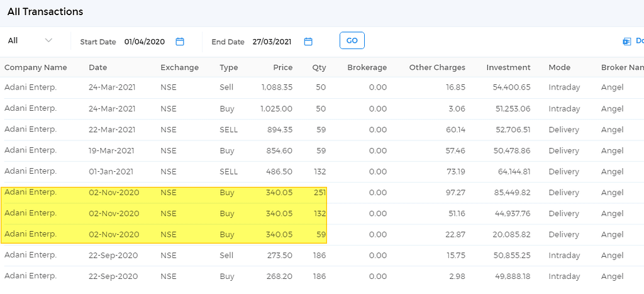Select the 24-Mar-2021 Sell transaction row
This screenshot has height=294, width=644.
[322, 88]
